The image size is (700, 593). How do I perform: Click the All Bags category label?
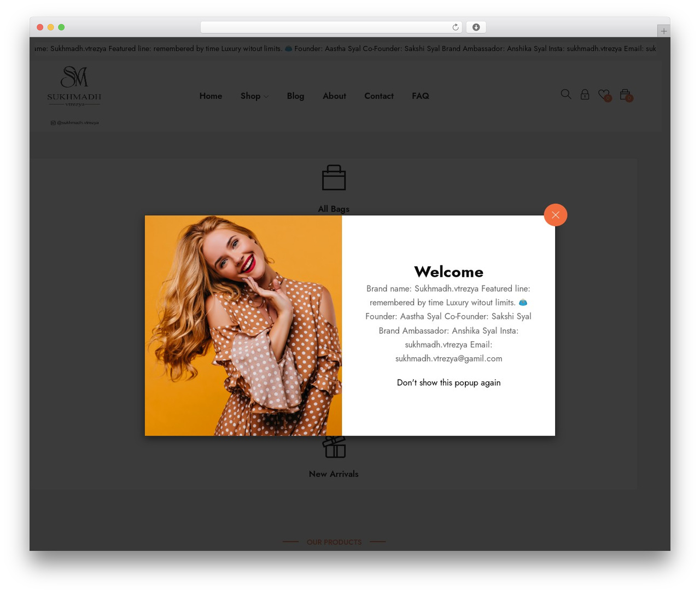click(334, 209)
